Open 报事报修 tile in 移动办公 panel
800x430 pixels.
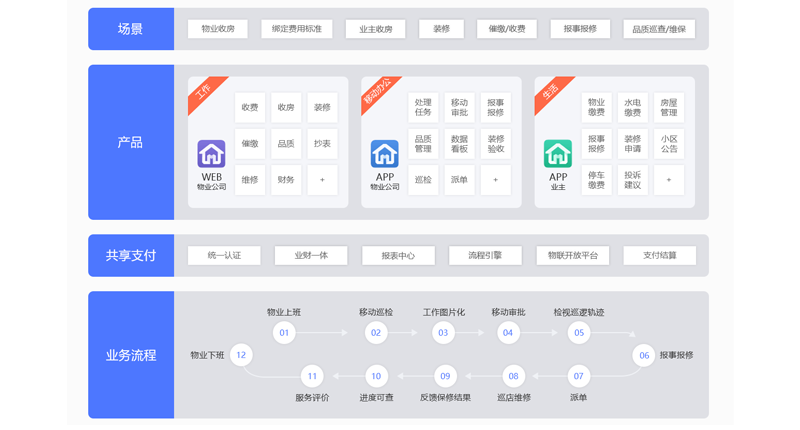tap(495, 107)
